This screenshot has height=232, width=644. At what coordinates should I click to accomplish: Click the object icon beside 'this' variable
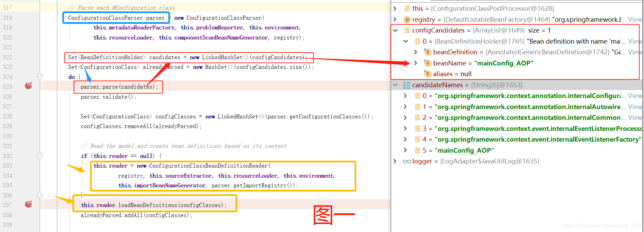(x=407, y=8)
